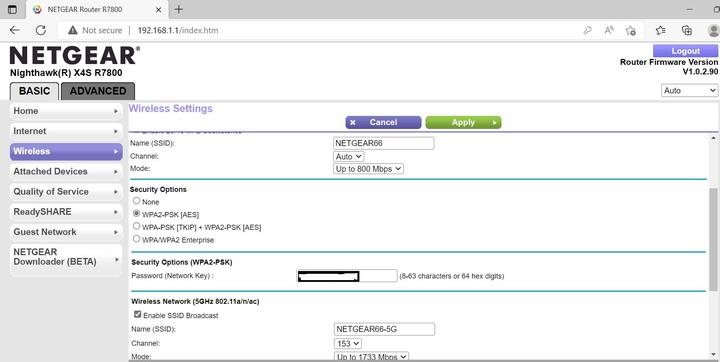Click Wireless Network (5GHz 802.11a/n/ac) heading
The height and width of the screenshot is (362, 720).
[195, 301]
